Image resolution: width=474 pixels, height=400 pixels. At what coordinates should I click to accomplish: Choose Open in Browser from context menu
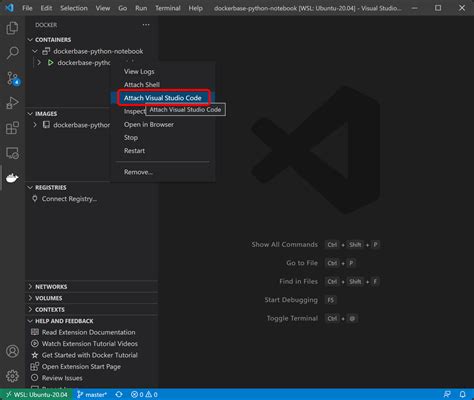pos(163,124)
